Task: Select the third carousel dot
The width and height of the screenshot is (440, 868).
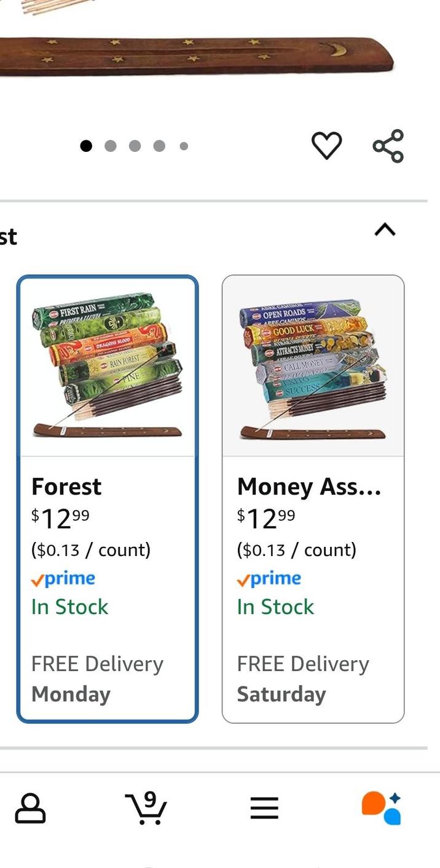Action: tap(135, 146)
